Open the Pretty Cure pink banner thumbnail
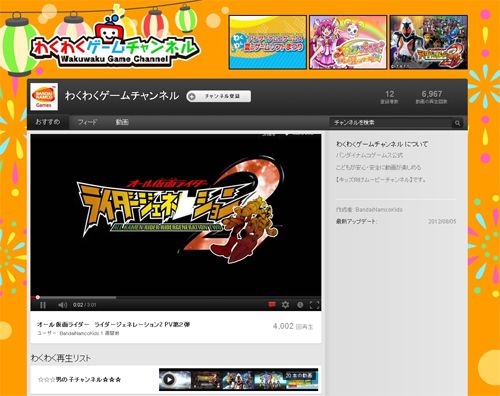Viewport: 500px width, 396px height. [x=348, y=42]
